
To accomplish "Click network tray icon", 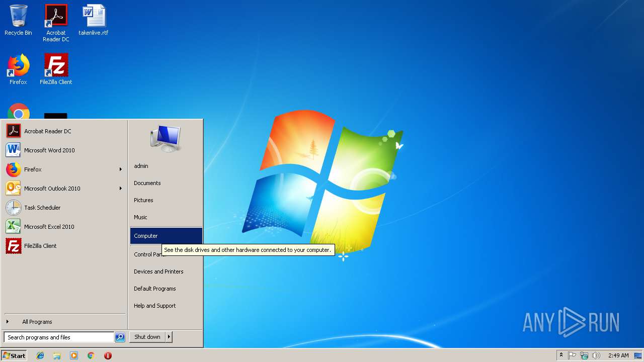I will (x=584, y=355).
